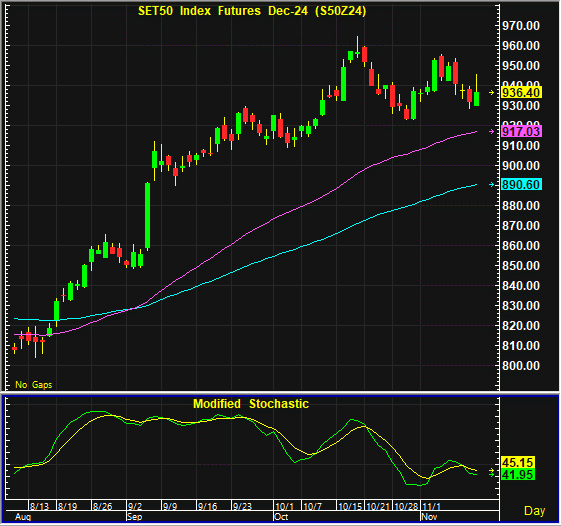Screen dimensions: 561x526
Task: Click the No Gaps label
Action: (34, 385)
